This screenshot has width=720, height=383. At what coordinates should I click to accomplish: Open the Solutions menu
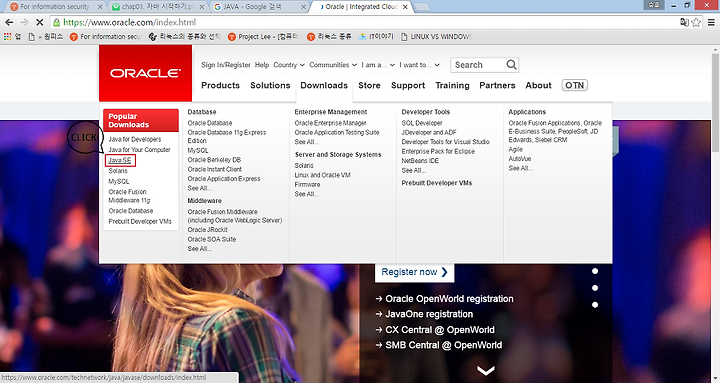(270, 85)
